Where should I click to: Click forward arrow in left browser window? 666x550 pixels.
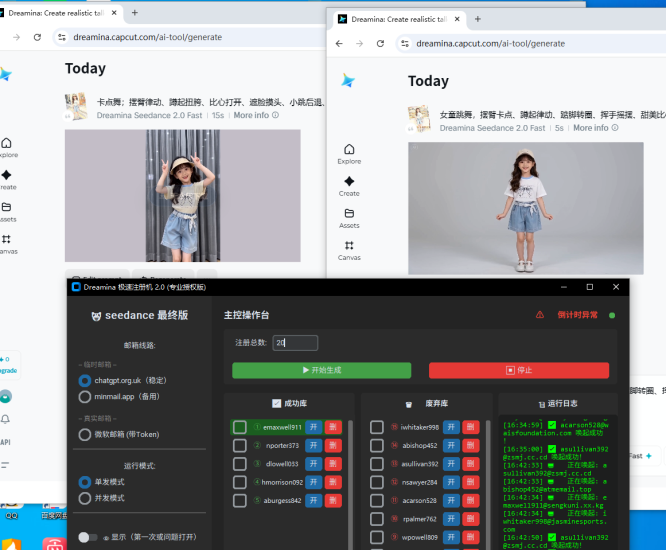[x=16, y=37]
